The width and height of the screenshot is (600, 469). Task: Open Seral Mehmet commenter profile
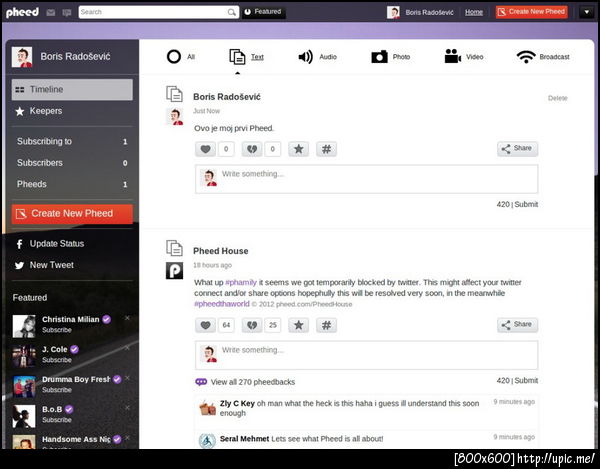pyautogui.click(x=244, y=439)
